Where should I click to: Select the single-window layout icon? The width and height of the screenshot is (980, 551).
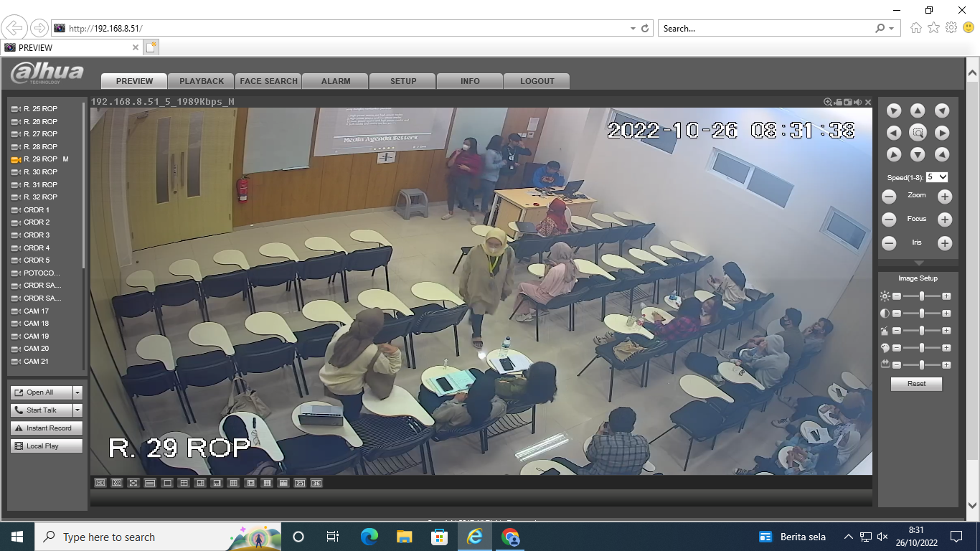[x=167, y=483]
